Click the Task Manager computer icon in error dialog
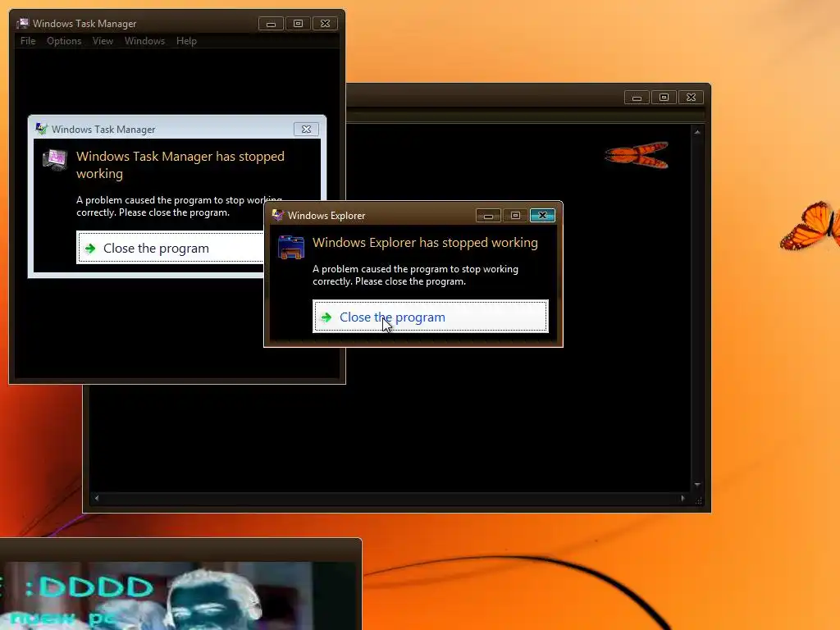Viewport: 840px width, 630px height. [55, 160]
